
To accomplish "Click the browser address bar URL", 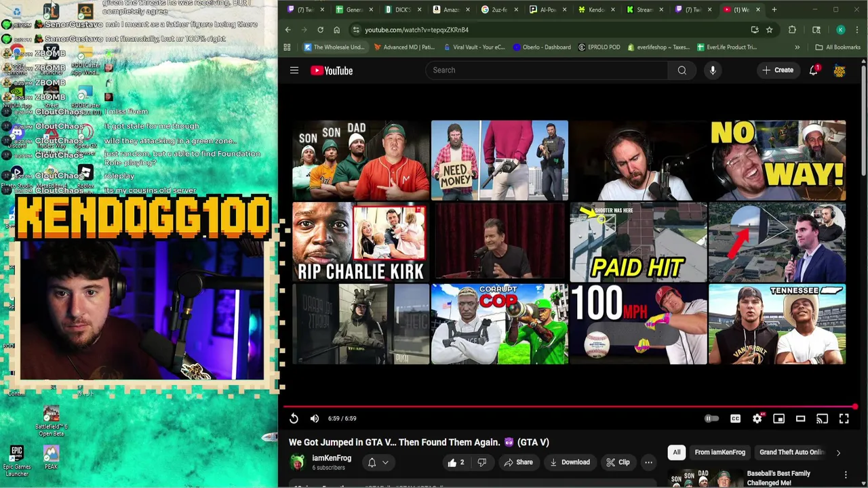I will (416, 30).
